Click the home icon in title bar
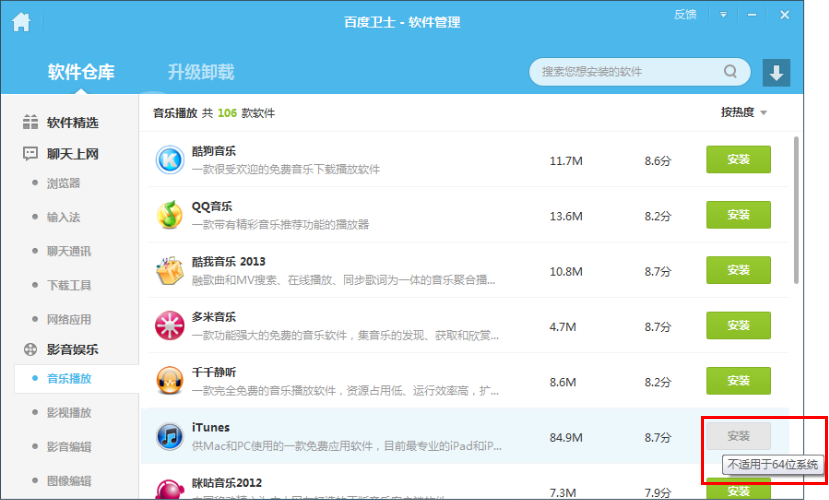The height and width of the screenshot is (500, 829). tap(21, 21)
